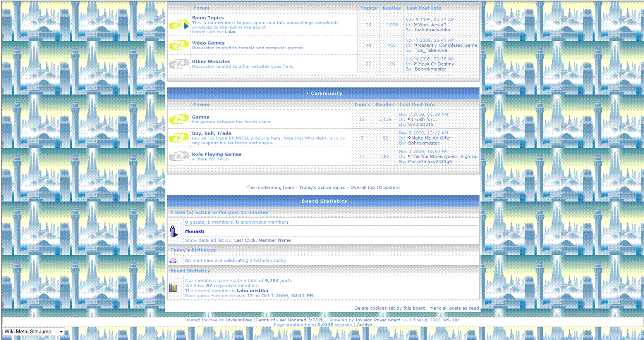Click the Video Games forum status icon
This screenshot has height=340, width=644.
[x=179, y=45]
